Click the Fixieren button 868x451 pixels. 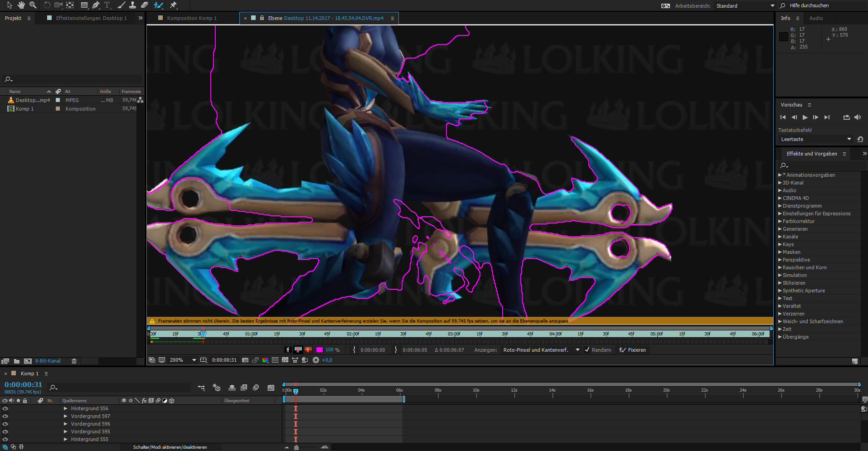[x=632, y=350]
